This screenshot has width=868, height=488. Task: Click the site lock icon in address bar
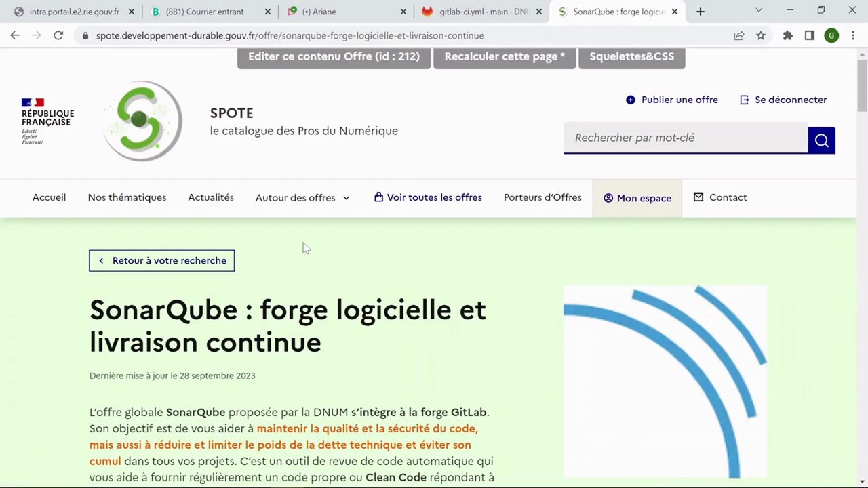tap(85, 35)
